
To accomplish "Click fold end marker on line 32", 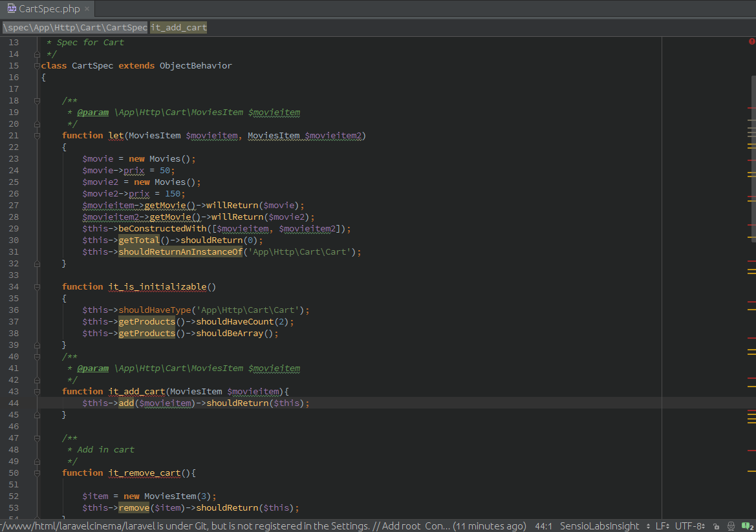I will coord(37,264).
